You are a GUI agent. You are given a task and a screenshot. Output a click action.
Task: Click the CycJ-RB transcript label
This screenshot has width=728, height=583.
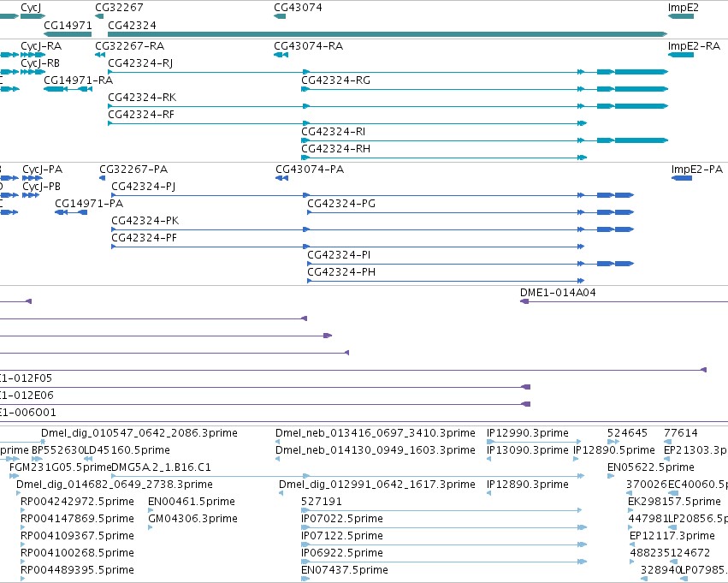[x=40, y=62]
